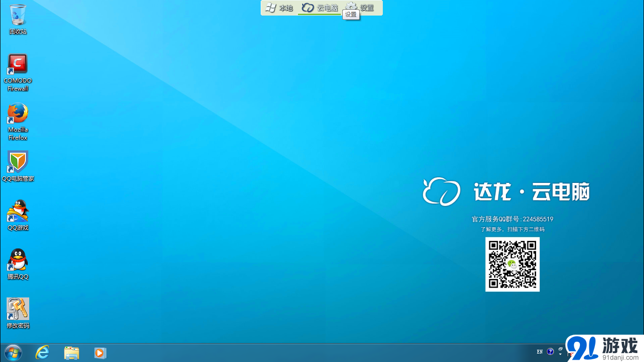Open Internet Explorer from the taskbar
The image size is (644, 362).
(x=42, y=353)
